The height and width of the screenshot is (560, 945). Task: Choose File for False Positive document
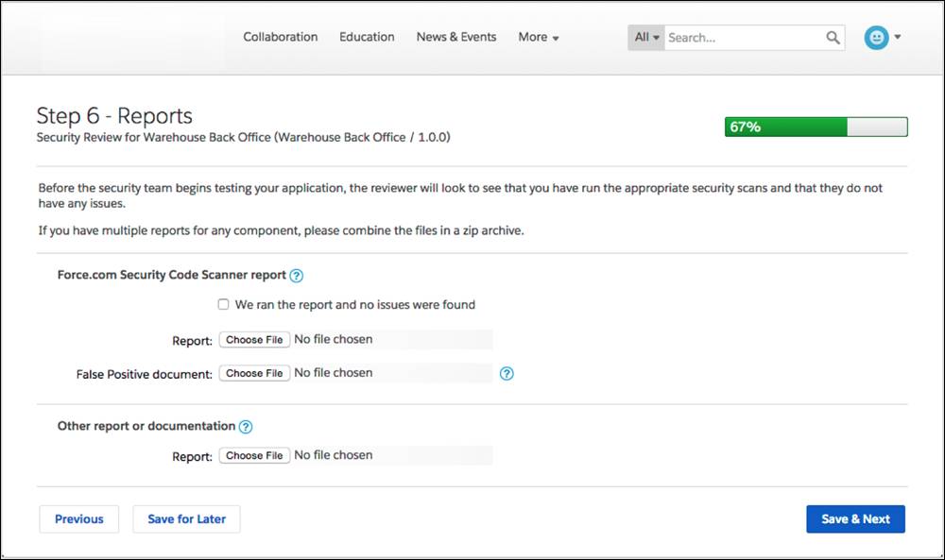pyautogui.click(x=254, y=373)
